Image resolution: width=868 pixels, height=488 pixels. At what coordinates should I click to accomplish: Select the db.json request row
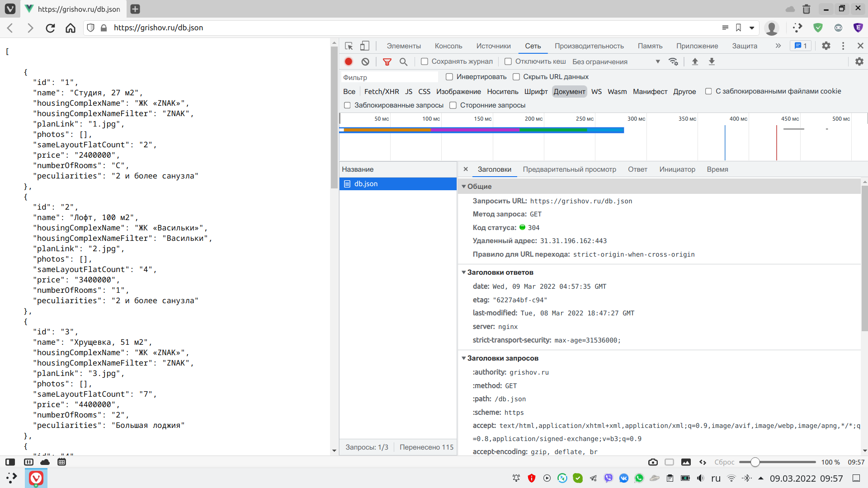pos(398,184)
